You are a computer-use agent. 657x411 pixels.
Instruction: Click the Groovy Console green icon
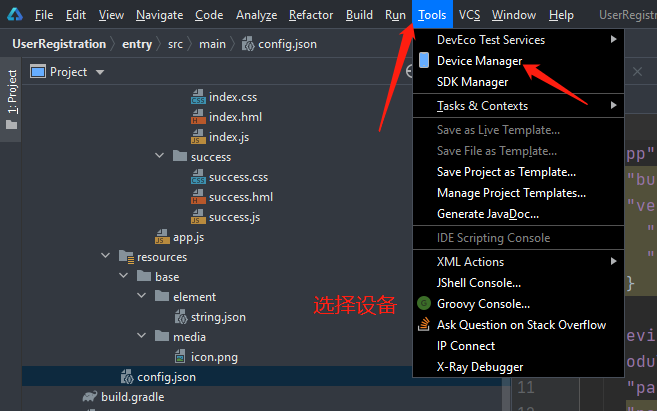tap(425, 304)
